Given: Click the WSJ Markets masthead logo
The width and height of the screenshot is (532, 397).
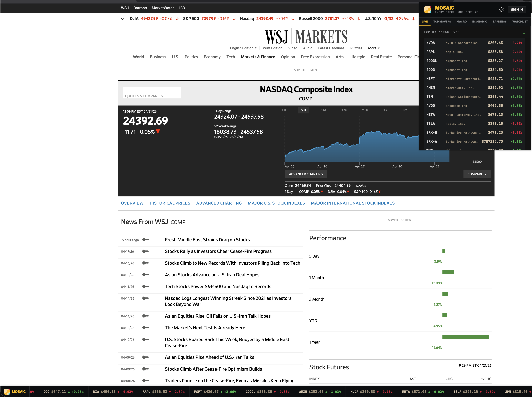Looking at the screenshot, I should point(306,37).
